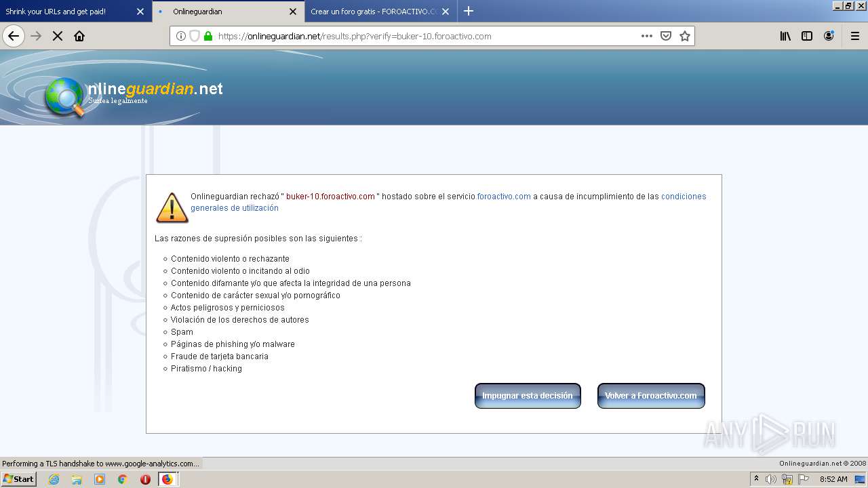Click Impugnar esta decisión button
The image size is (868, 488).
point(528,396)
